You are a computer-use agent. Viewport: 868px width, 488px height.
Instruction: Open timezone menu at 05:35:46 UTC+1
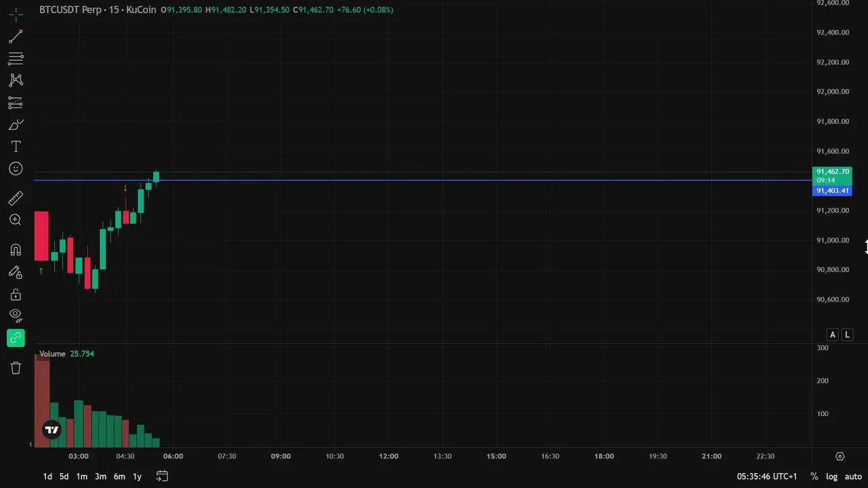[767, 476]
